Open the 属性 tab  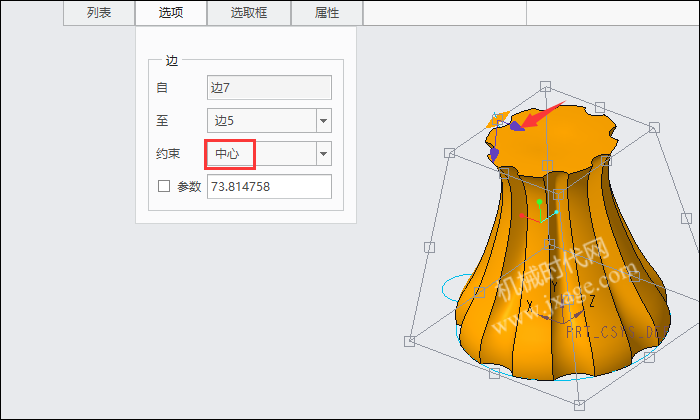coord(327,13)
